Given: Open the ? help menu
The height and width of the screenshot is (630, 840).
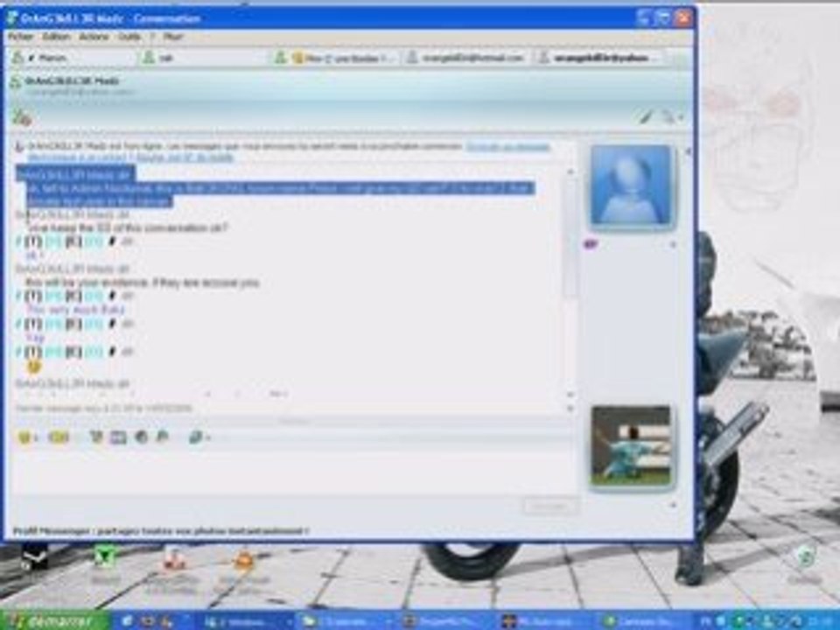Looking at the screenshot, I should click(152, 37).
